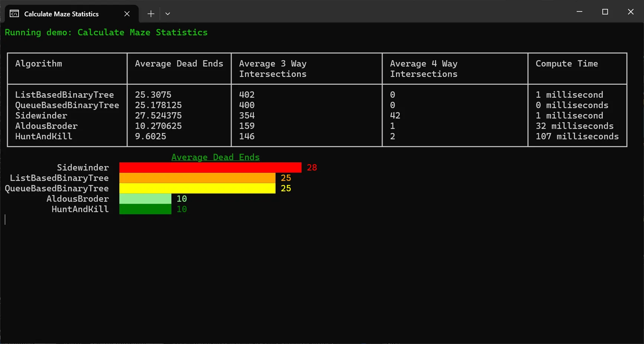Click the Compute Time column header
Screen dimensions: 644x344
(x=566, y=64)
